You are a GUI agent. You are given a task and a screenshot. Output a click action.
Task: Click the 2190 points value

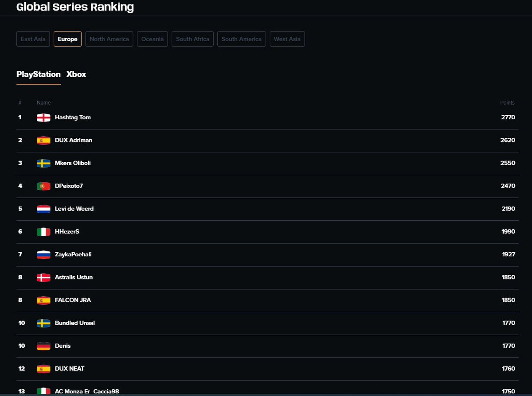[x=508, y=209]
